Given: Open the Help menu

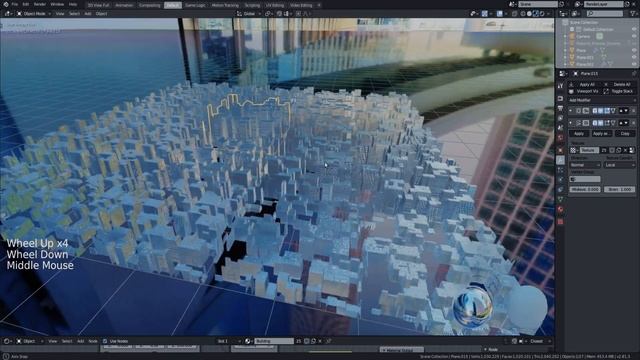Looking at the screenshot, I should pyautogui.click(x=73, y=4).
